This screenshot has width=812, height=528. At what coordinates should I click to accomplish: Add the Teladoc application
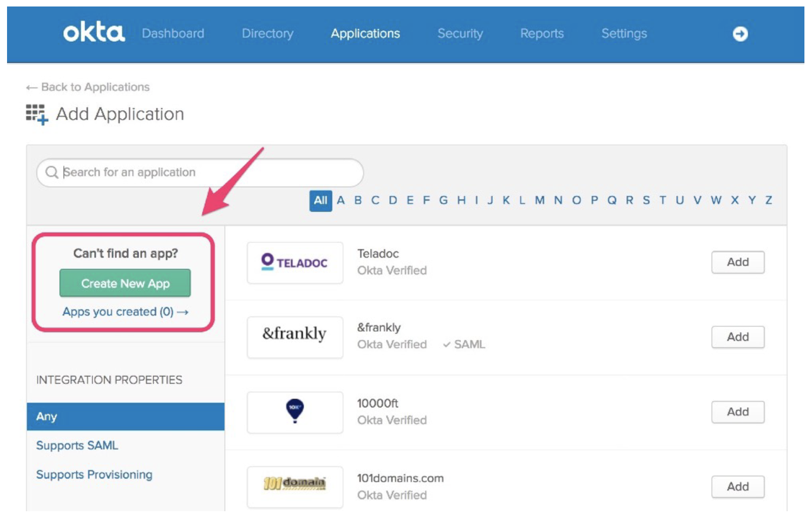tap(738, 262)
